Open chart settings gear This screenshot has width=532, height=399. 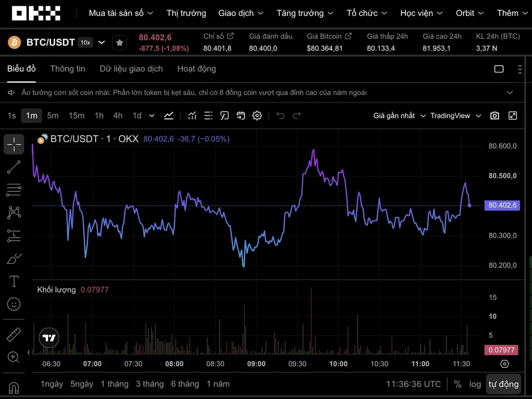257,115
